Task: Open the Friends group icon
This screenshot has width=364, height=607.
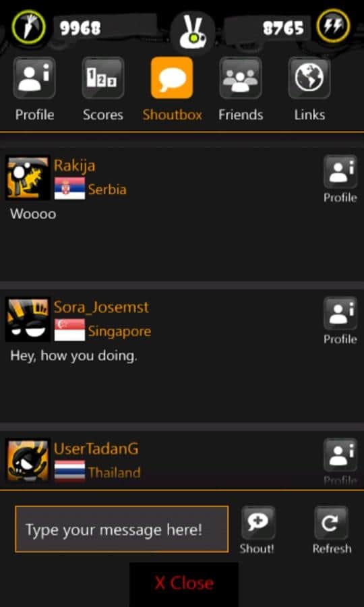Action: (x=241, y=78)
